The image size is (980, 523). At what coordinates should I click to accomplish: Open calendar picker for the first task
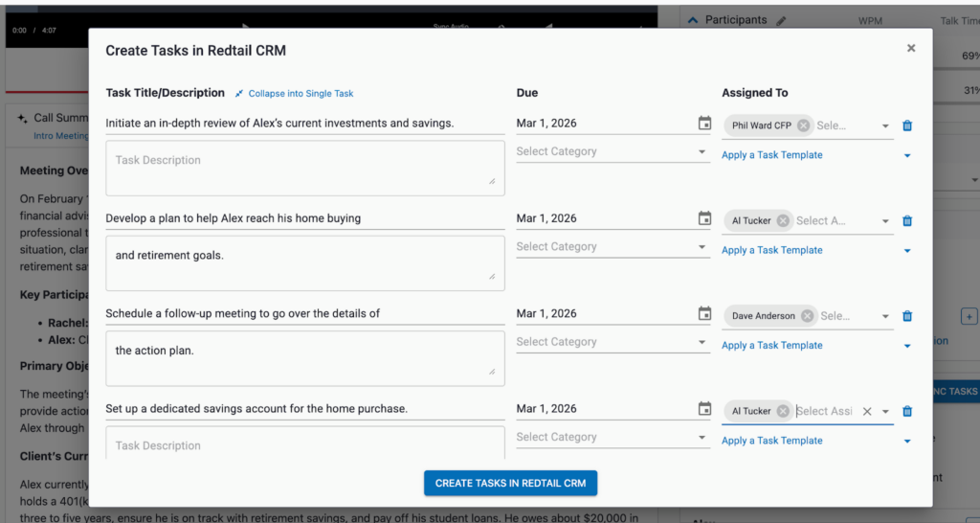pyautogui.click(x=704, y=124)
